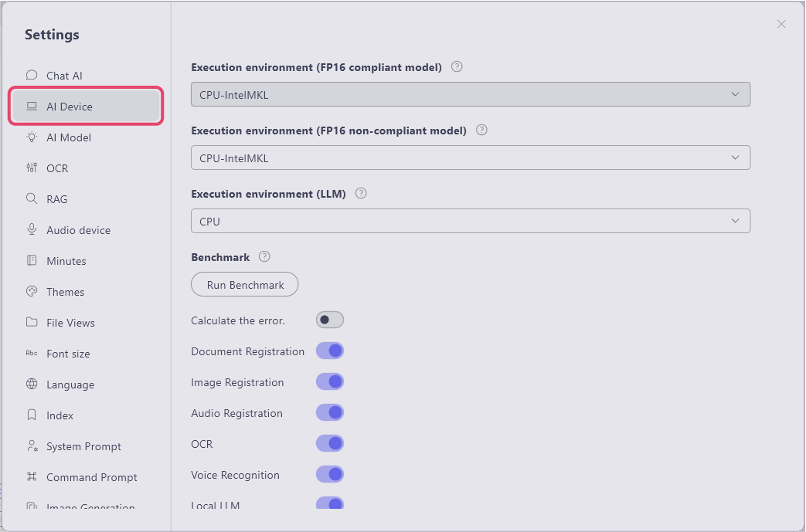Click the Chat AI speech bubble icon

pyautogui.click(x=32, y=76)
